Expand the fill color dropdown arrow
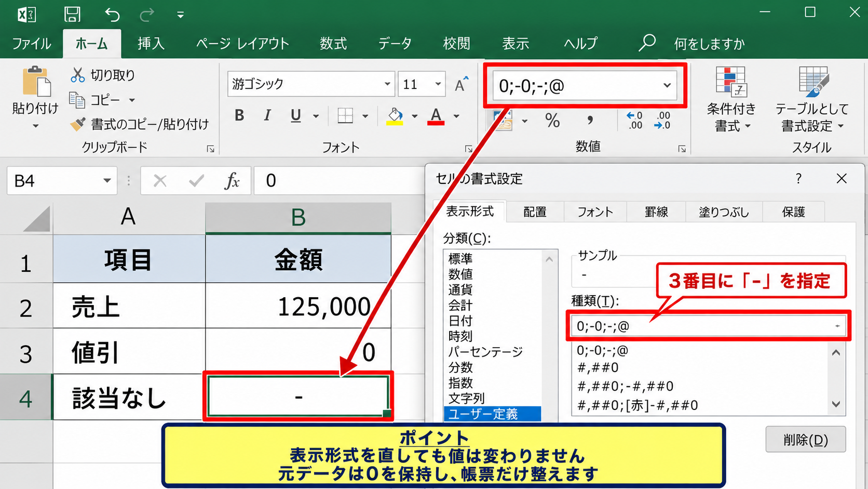This screenshot has width=868, height=489. pos(414,116)
